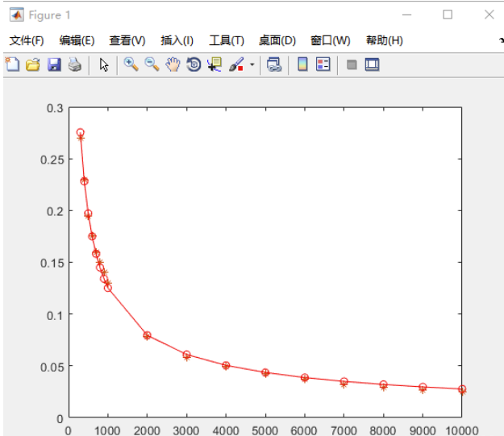
Task: Select the Zoom In magnifier tool
Action: click(131, 64)
